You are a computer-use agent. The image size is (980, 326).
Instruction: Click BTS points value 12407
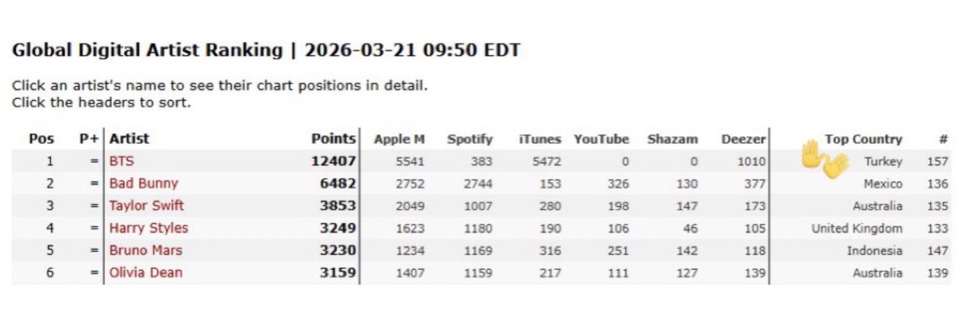point(333,161)
